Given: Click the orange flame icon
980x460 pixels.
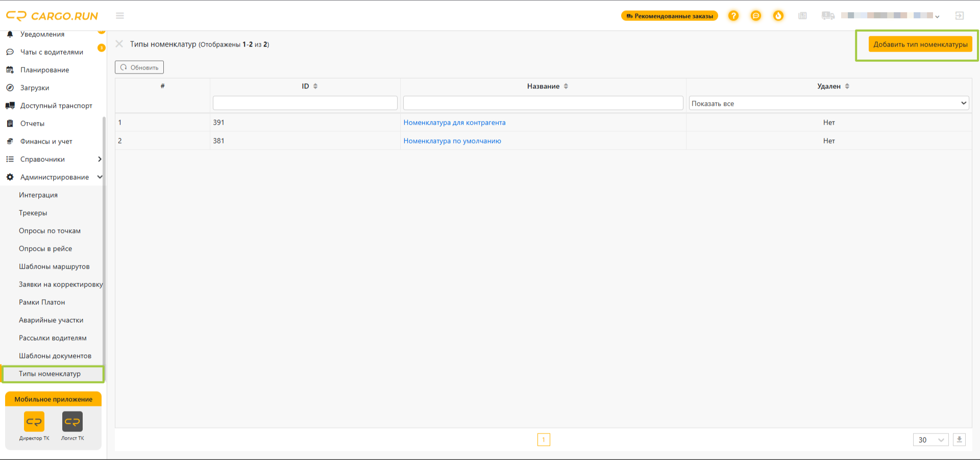Looking at the screenshot, I should [x=778, y=16].
